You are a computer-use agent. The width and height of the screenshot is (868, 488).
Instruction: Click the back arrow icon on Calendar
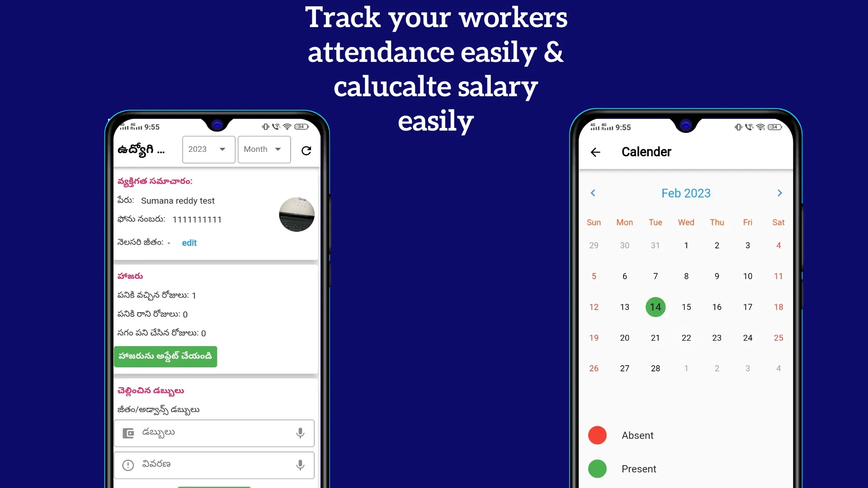tap(595, 152)
